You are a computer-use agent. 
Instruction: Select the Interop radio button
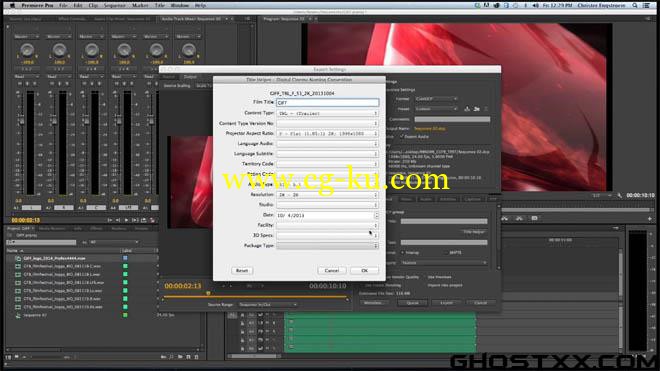(402, 253)
